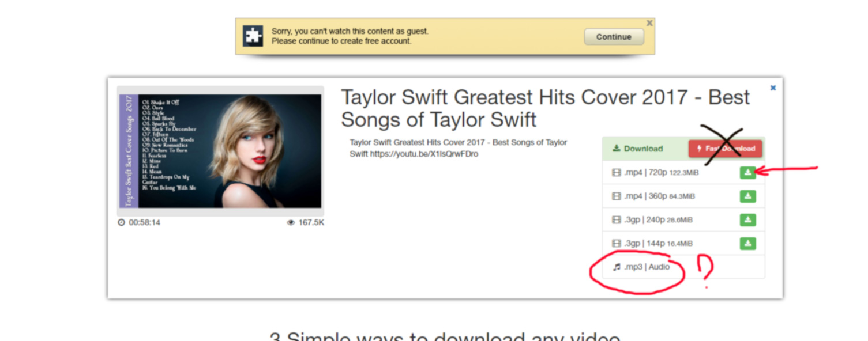The image size is (868, 341).
Task: Download the .3gp 240p version via its green icon
Action: pos(747,220)
